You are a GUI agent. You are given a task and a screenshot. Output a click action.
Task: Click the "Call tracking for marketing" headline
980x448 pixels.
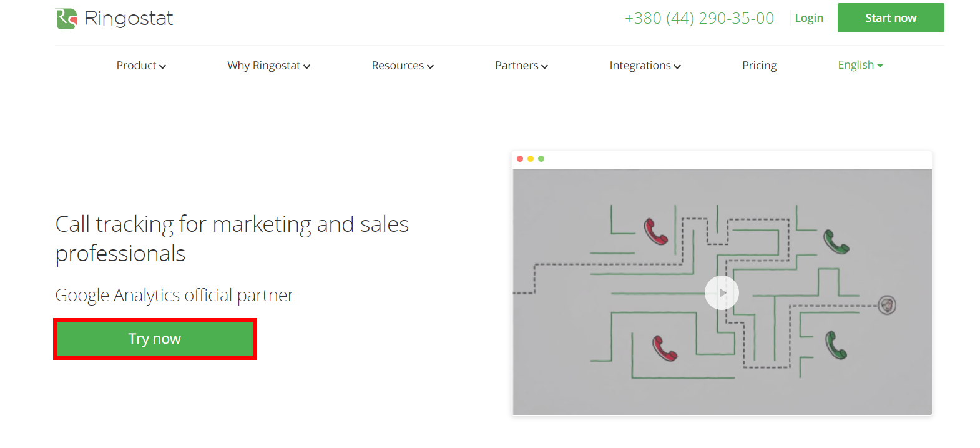(232, 239)
